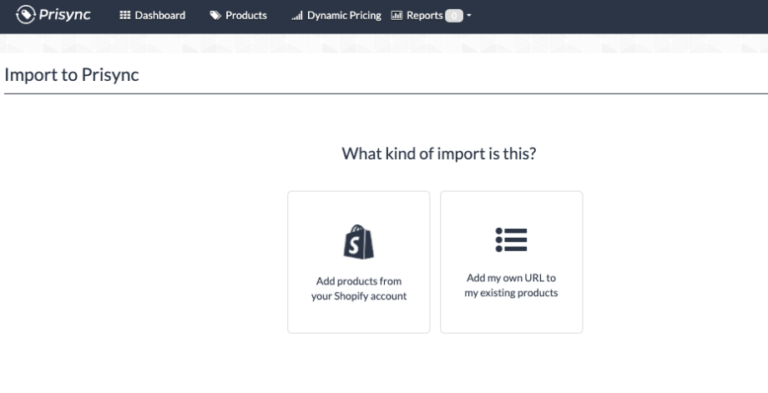Click the Shopify bag icon
This screenshot has width=768, height=393.
(359, 242)
